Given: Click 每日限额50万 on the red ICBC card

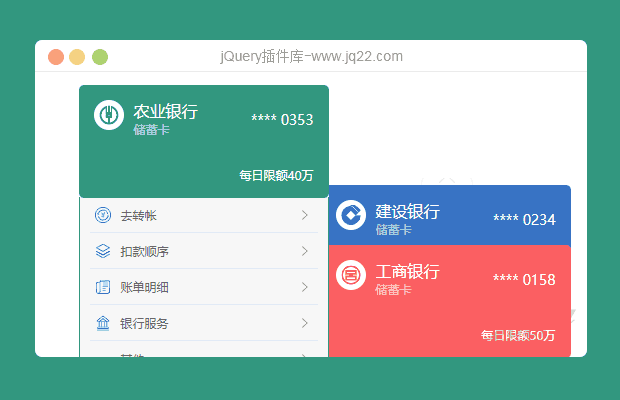Looking at the screenshot, I should point(517,336).
